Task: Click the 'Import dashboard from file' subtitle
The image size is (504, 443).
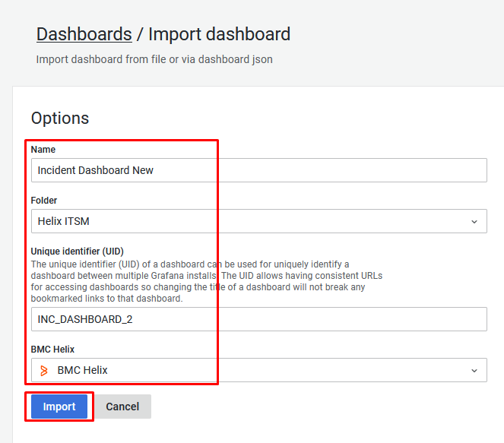Action: pyautogui.click(x=154, y=59)
